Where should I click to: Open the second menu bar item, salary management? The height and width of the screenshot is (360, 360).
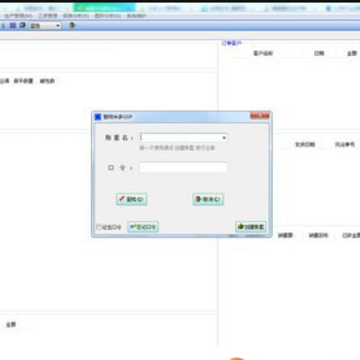[48, 16]
